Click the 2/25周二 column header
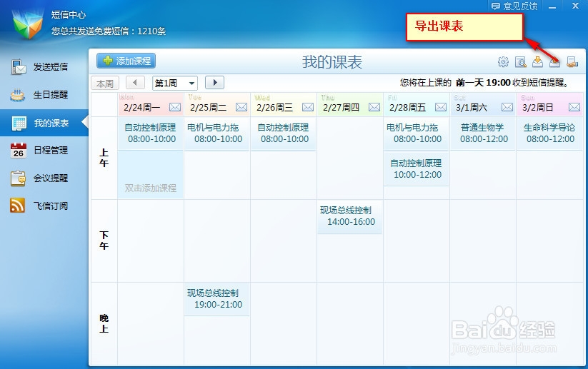Viewport: 588px width, 369px height. [217, 104]
